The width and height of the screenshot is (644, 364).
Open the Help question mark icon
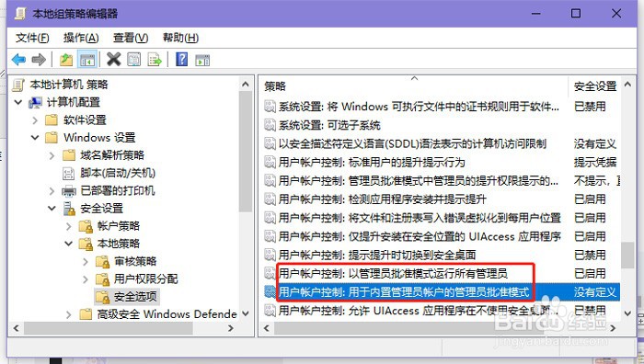coord(181,60)
